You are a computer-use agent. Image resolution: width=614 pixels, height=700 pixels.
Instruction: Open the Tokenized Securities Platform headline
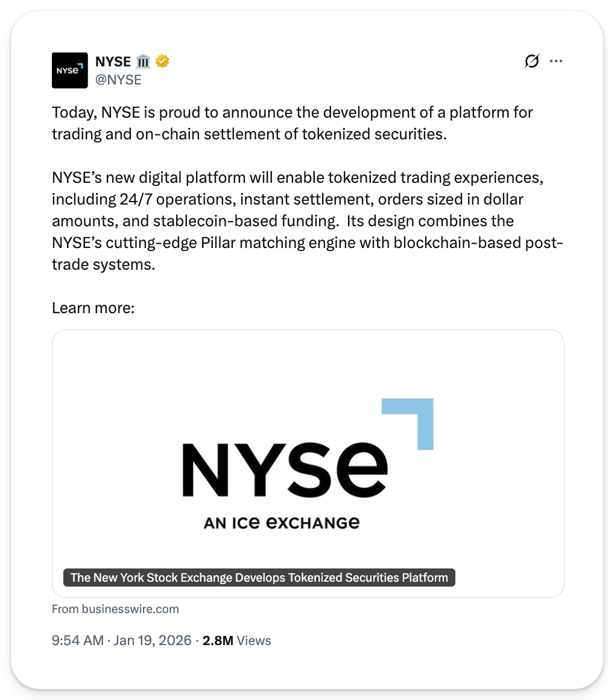coord(259,577)
